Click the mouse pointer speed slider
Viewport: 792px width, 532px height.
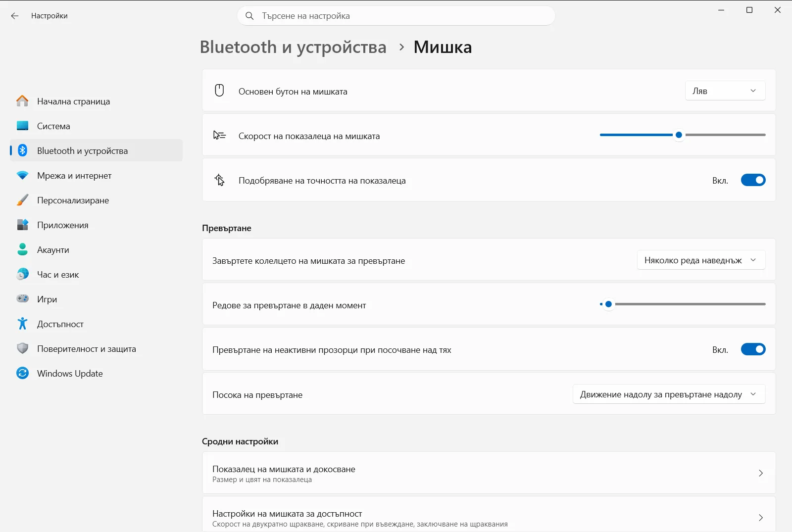click(683, 135)
